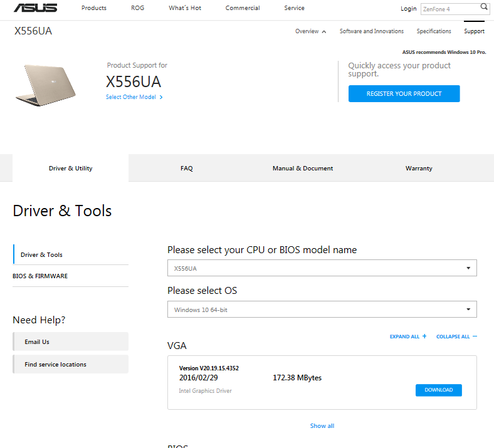Click Version V20.19.15.4352 text
This screenshot has height=448, width=494.
click(x=209, y=368)
